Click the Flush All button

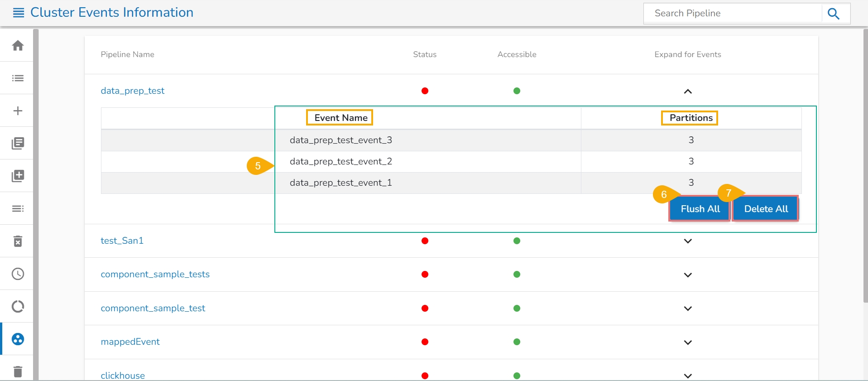pyautogui.click(x=700, y=209)
